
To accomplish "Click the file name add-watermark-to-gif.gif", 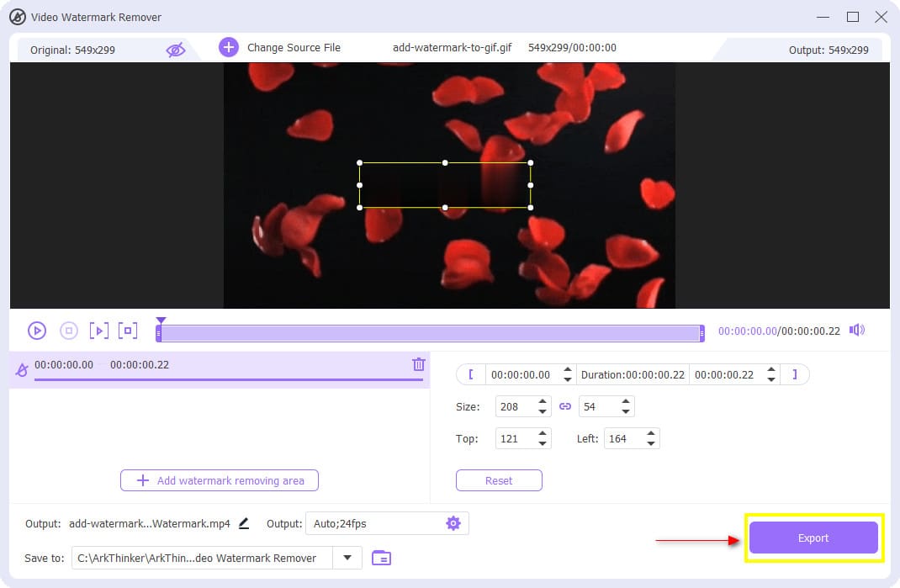I will tap(453, 48).
